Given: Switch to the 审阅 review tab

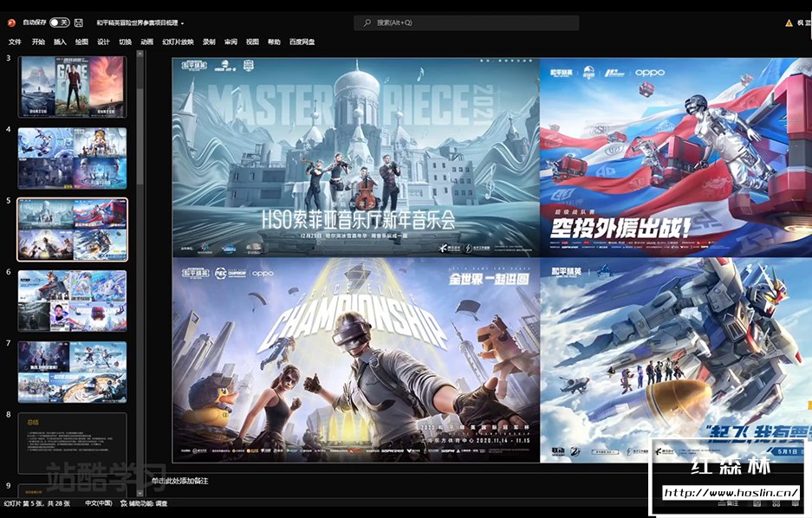Looking at the screenshot, I should point(231,42).
